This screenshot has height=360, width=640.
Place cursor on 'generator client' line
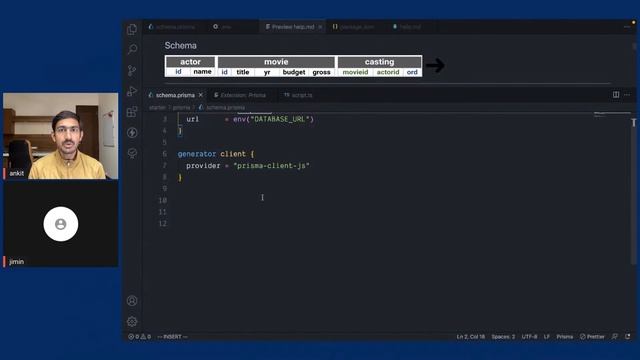(216, 154)
